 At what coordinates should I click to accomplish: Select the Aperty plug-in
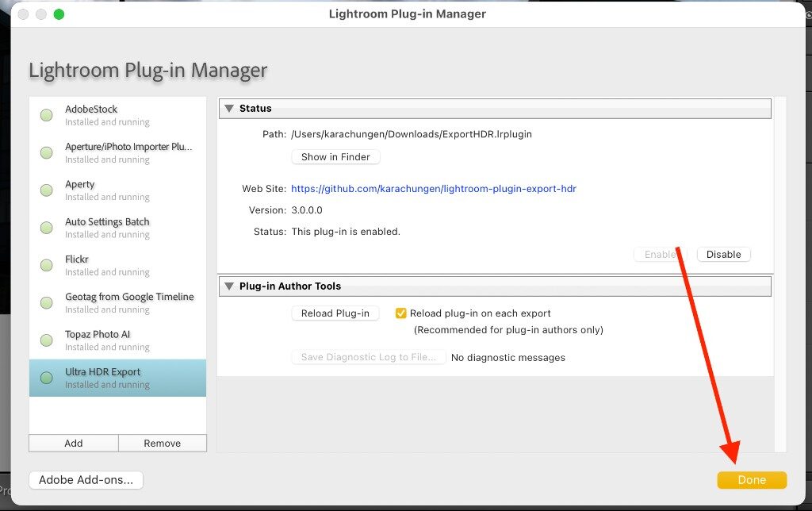(x=117, y=190)
